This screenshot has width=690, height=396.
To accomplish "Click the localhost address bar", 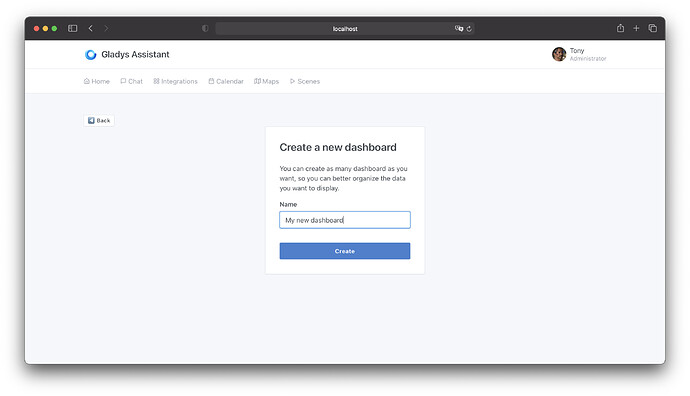I will (345, 29).
